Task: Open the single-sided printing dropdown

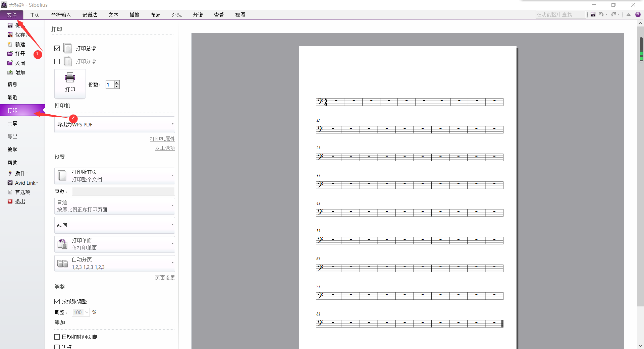Action: pyautogui.click(x=115, y=244)
